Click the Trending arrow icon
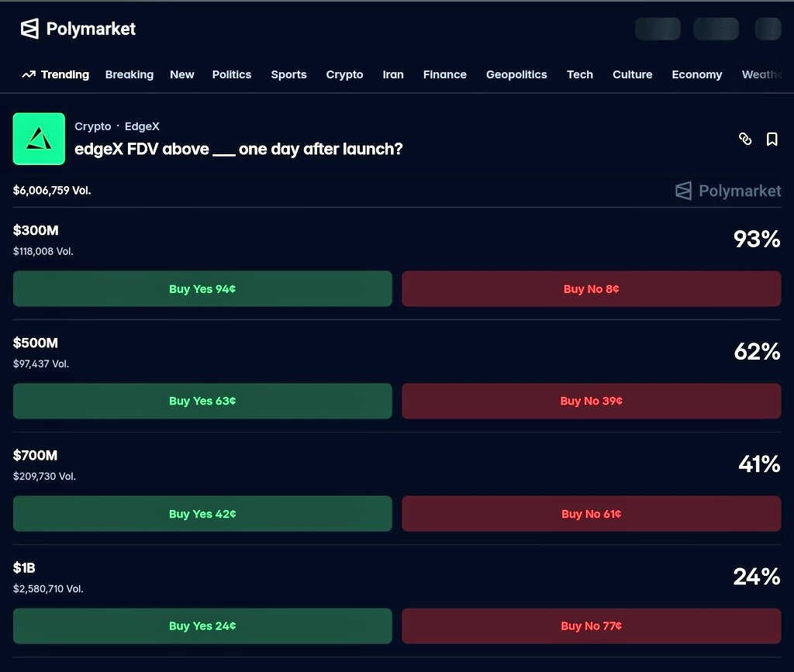The image size is (794, 672). pos(29,74)
